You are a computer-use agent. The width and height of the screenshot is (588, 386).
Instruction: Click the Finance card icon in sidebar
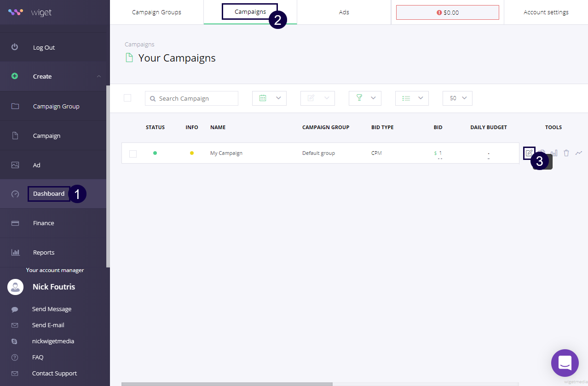tap(15, 223)
